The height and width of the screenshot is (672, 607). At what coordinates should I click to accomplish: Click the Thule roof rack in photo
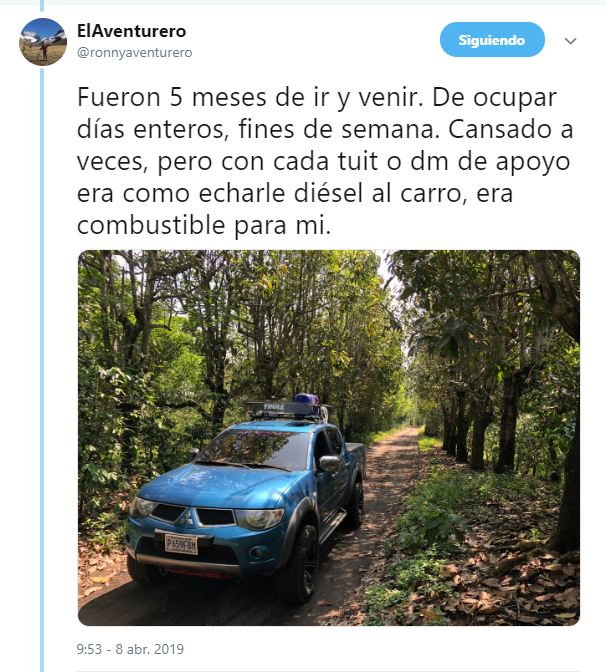click(284, 410)
